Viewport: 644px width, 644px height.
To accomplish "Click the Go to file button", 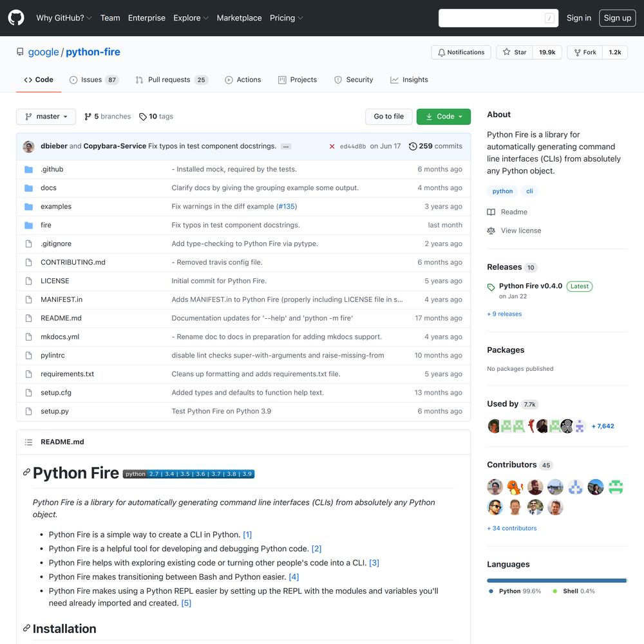I will point(388,117).
